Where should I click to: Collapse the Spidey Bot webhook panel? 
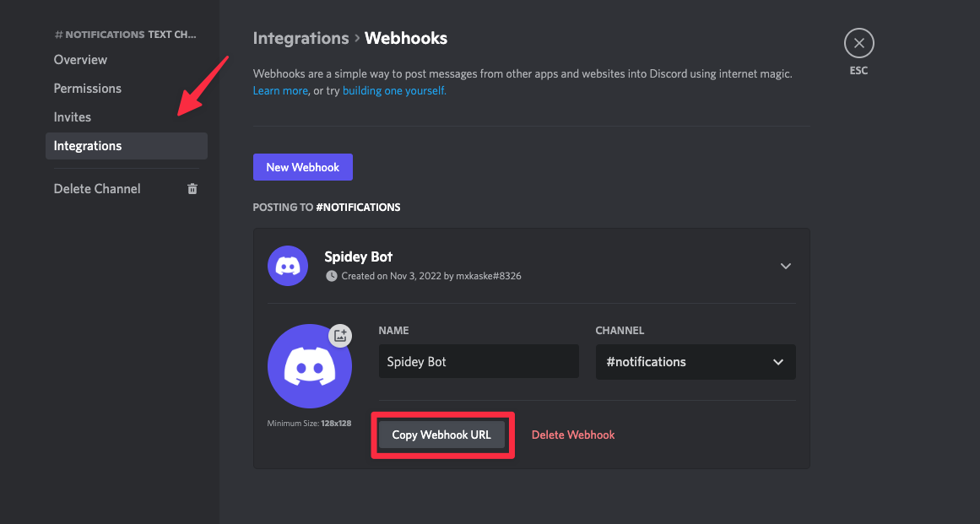pyautogui.click(x=785, y=266)
